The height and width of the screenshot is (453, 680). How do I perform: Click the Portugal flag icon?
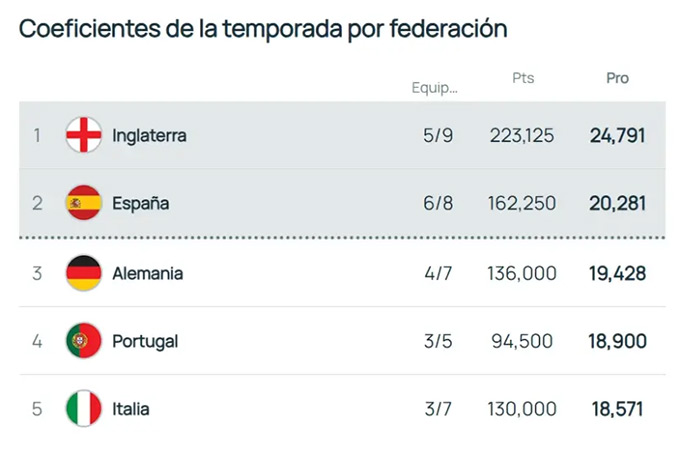click(83, 340)
